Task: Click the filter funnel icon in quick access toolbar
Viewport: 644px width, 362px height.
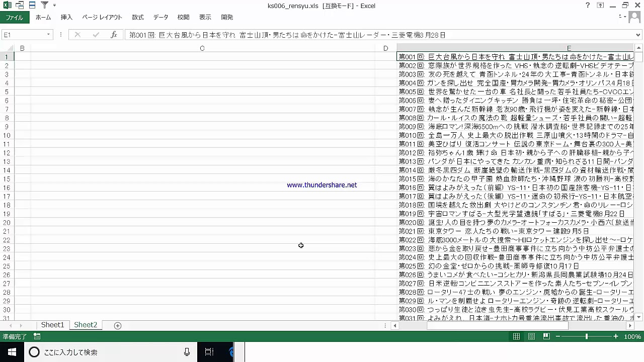Action: click(44, 6)
